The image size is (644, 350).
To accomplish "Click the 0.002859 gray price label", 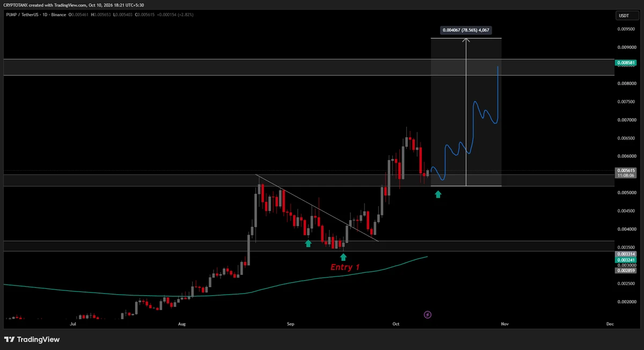I will 626,270.
